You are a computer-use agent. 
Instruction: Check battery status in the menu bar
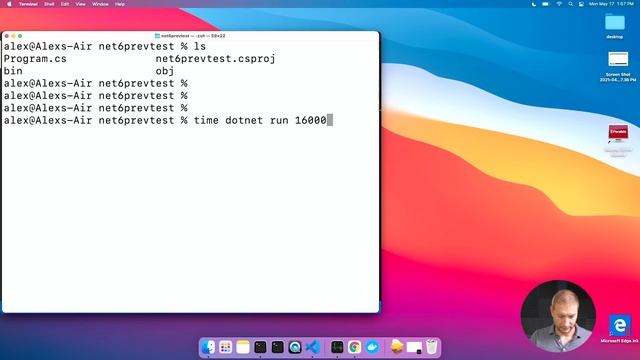coord(546,4)
